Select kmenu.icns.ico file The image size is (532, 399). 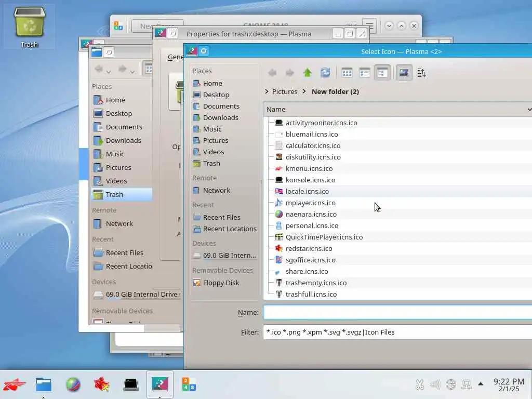point(309,169)
